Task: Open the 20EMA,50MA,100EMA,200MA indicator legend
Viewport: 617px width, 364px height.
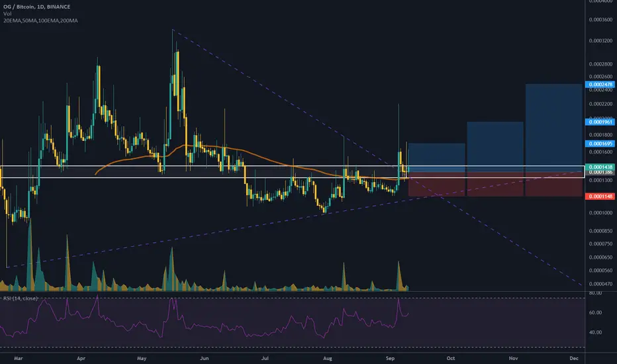Action: (40, 21)
